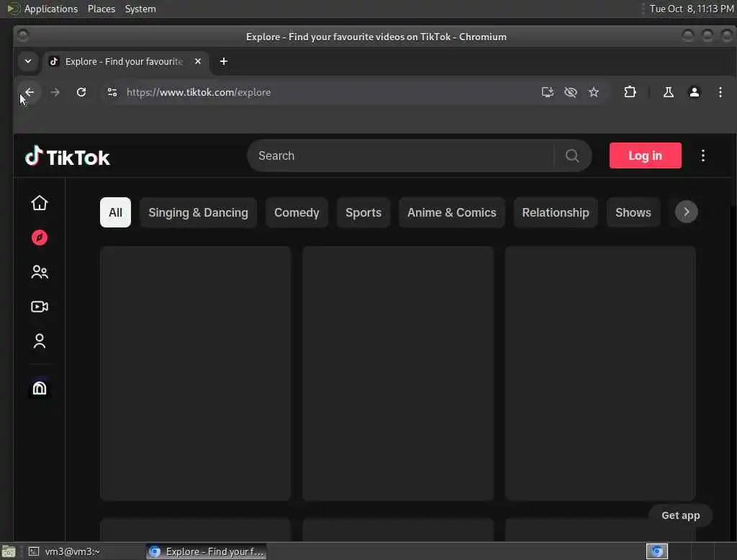Select the Comedy category

297,212
